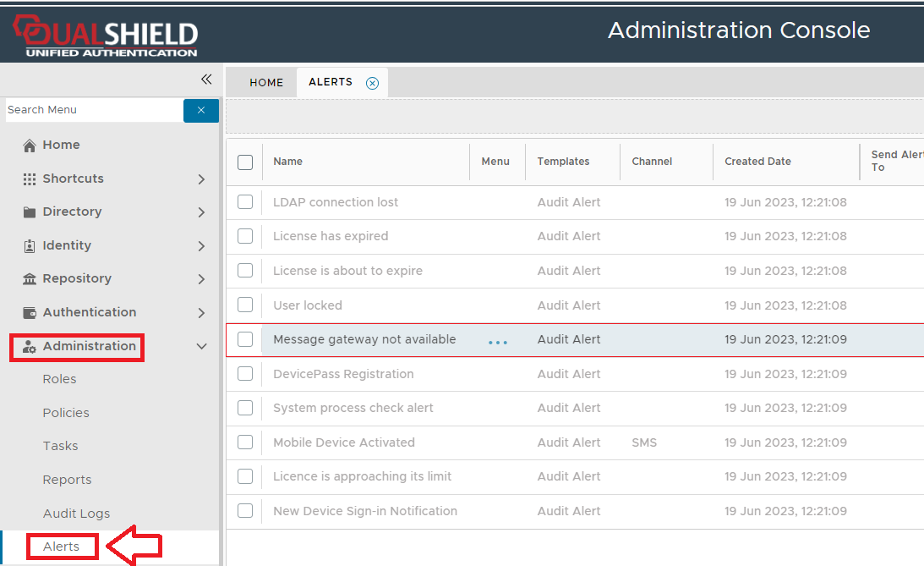This screenshot has height=566, width=924.
Task: Clear the search menu with X button
Action: coord(201,110)
